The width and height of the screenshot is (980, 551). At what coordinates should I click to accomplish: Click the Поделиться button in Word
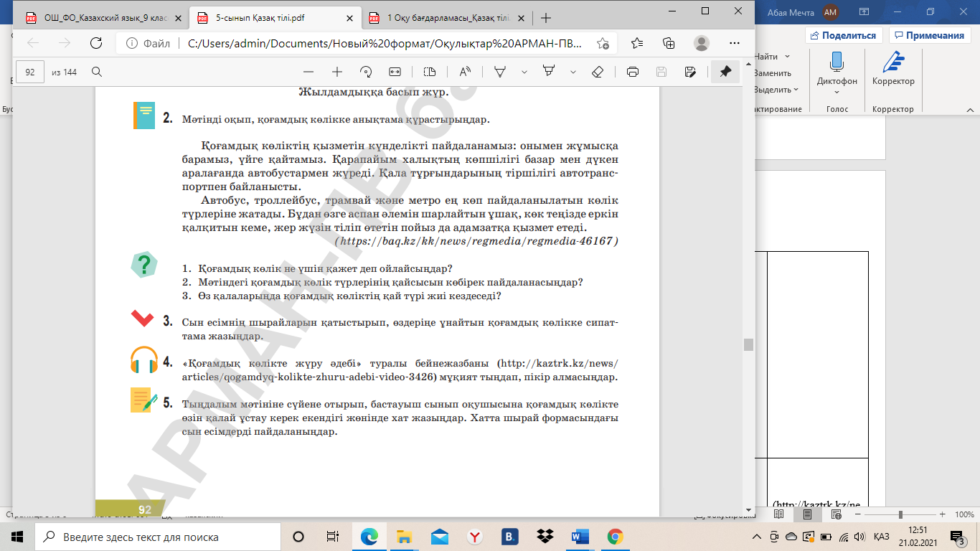click(x=844, y=35)
